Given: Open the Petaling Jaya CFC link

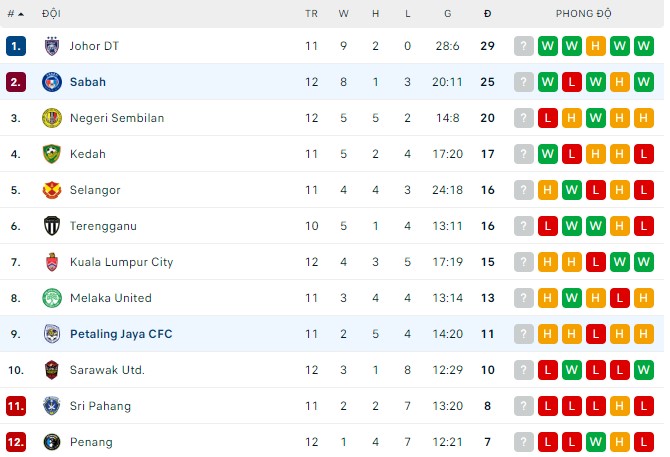Looking at the screenshot, I should pyautogui.click(x=121, y=334).
